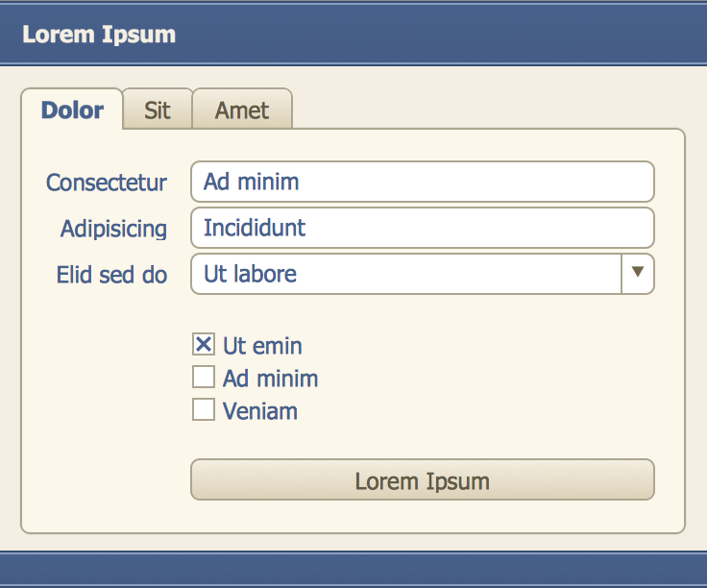The height and width of the screenshot is (588, 707).
Task: Enable the Ad minim checkbox
Action: coord(204,378)
